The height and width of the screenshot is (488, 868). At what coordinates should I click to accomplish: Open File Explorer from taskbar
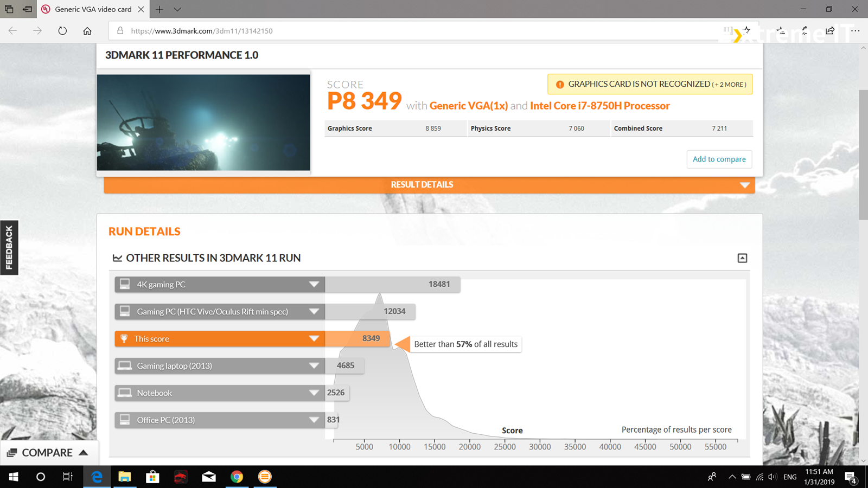pyautogui.click(x=125, y=477)
